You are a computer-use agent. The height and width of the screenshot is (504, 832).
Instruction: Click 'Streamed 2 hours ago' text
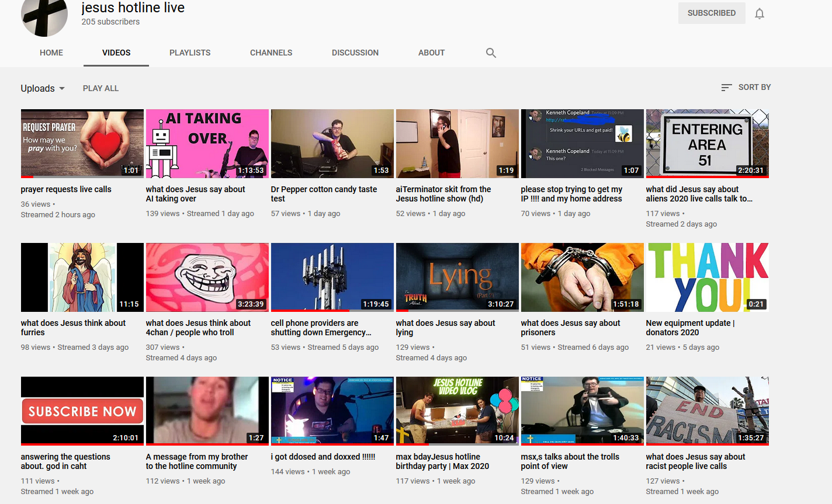tap(58, 215)
